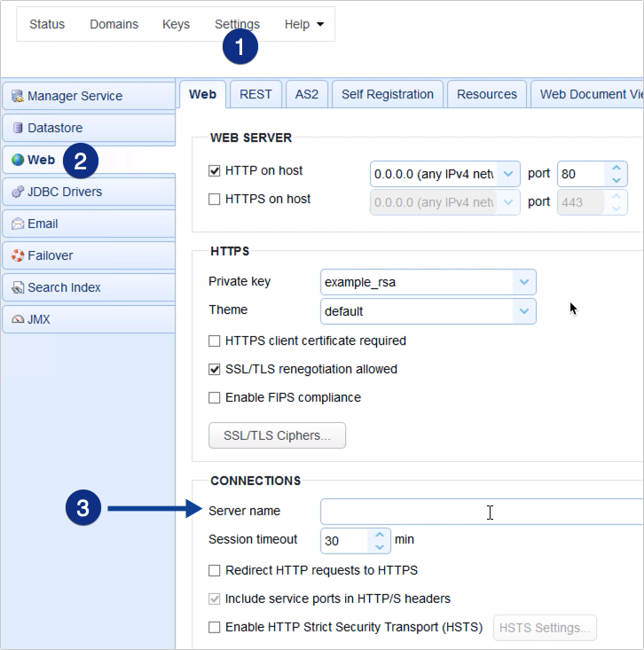Enable the HTTPS on host checkbox
Viewport: 644px width, 650px height.
click(214, 200)
